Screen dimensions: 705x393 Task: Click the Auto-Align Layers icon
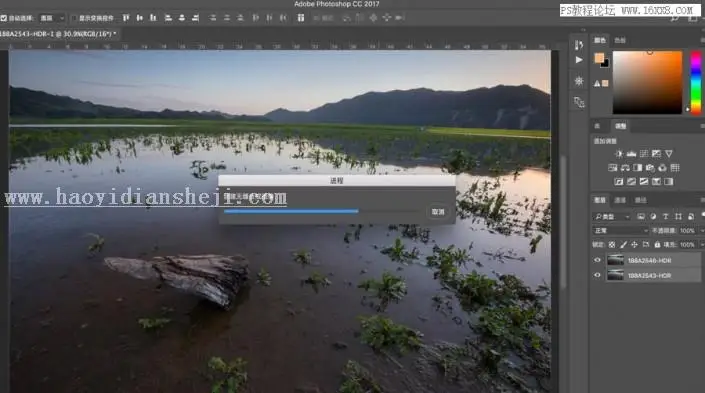pyautogui.click(x=301, y=18)
